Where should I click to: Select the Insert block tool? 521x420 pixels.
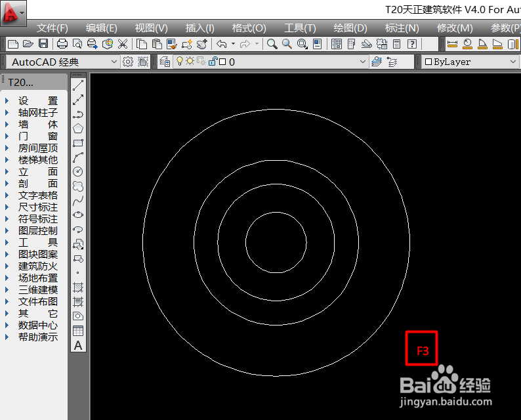(78, 244)
